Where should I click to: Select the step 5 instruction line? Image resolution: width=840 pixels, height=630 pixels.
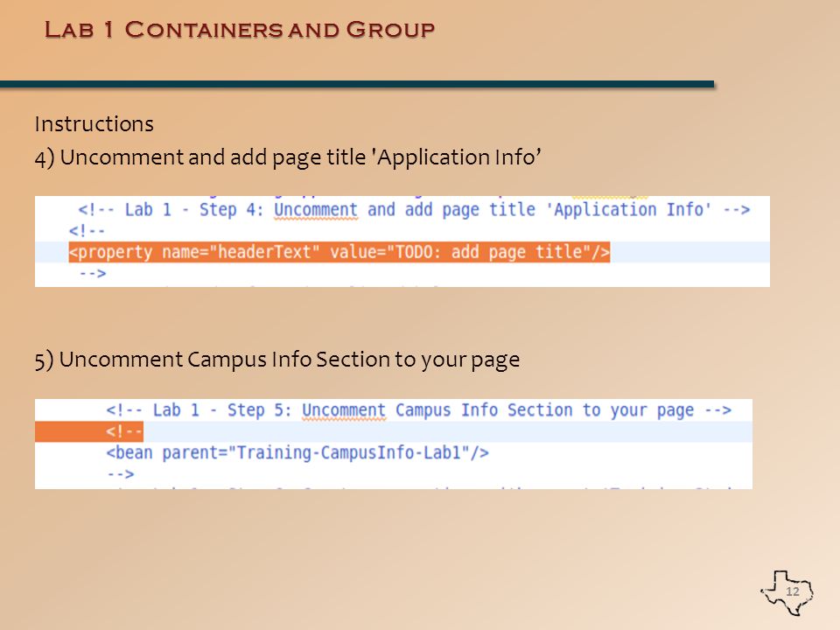[277, 360]
